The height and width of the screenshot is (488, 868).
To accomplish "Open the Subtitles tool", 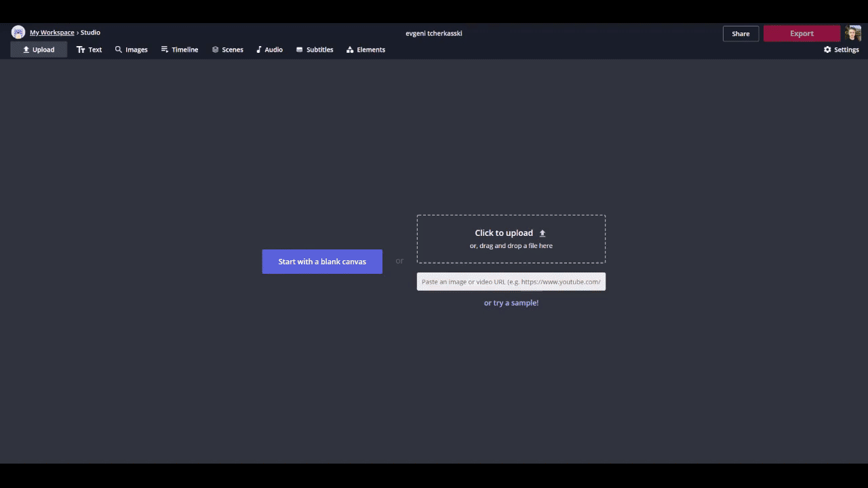I will (x=315, y=49).
